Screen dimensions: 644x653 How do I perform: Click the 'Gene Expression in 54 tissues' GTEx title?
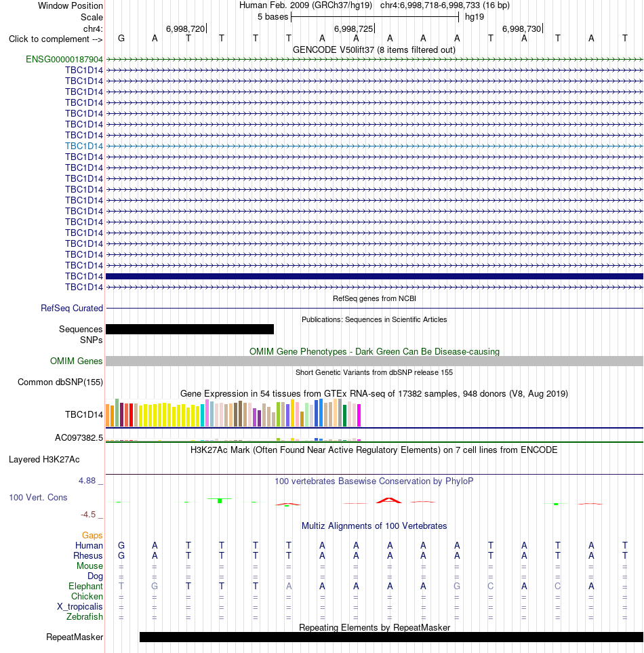[x=374, y=393]
